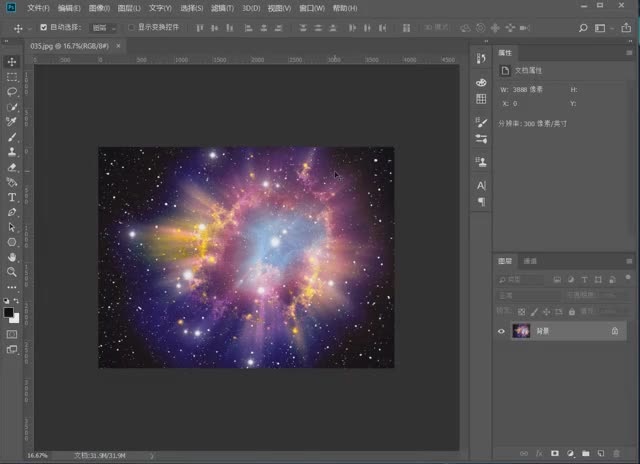Open the Swatches grid panel icon
Screen dimensions: 640x464
[481, 99]
